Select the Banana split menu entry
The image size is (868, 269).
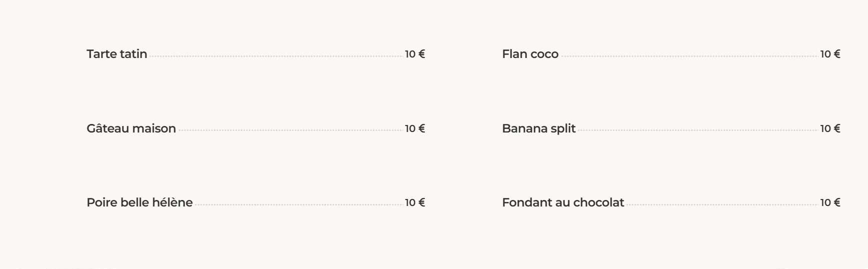point(539,128)
